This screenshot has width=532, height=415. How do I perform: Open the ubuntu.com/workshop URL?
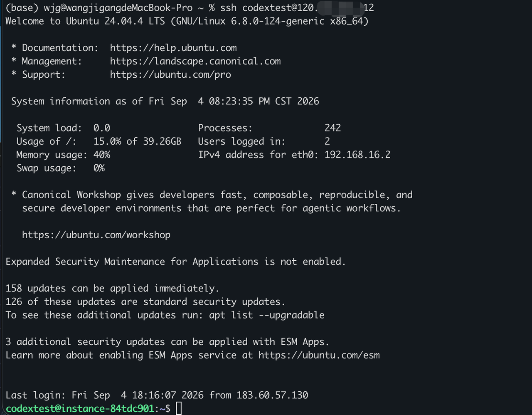tap(96, 235)
